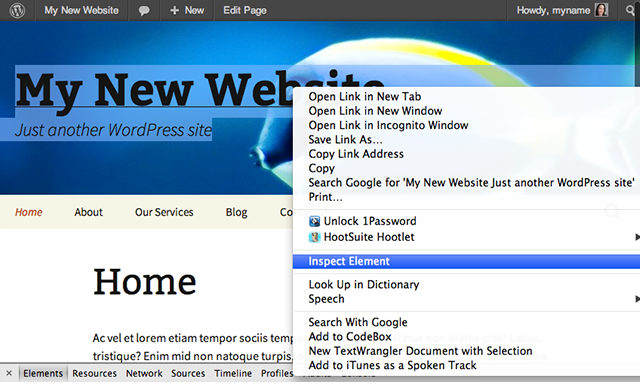Choose Look Up in Dictionary
The height and width of the screenshot is (382, 640).
click(364, 284)
